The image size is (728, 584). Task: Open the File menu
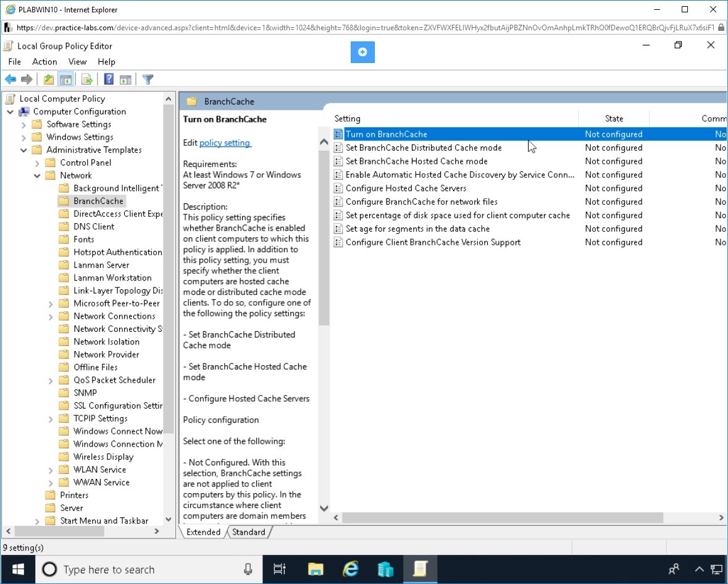click(14, 62)
